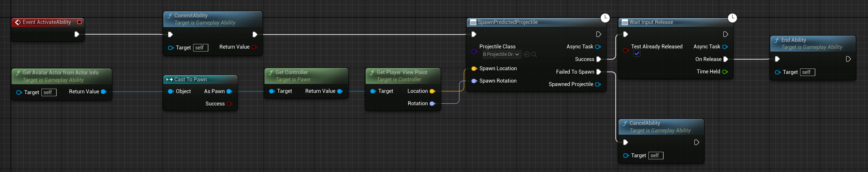
Task: Click the latent clock icon on Wait Input Release
Action: pos(732,18)
